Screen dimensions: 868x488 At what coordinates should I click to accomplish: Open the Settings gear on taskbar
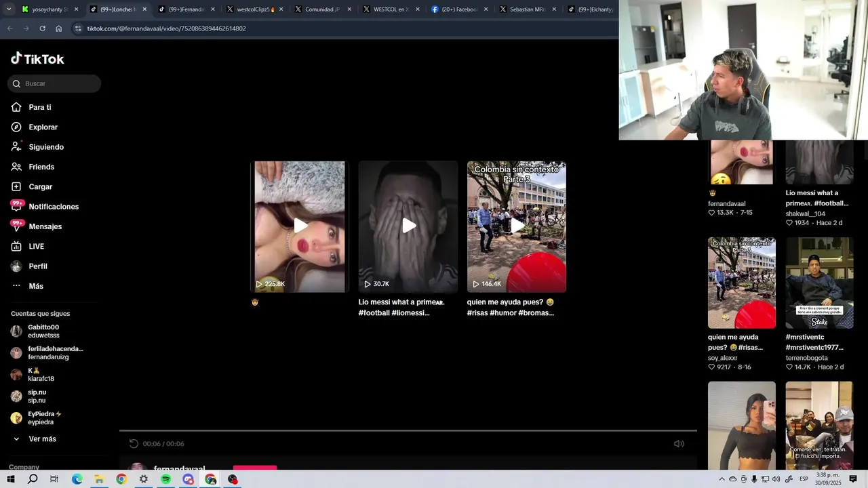144,479
